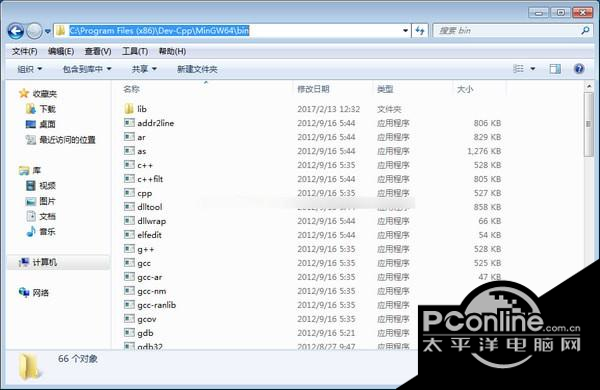Select 视频 library

(41, 186)
